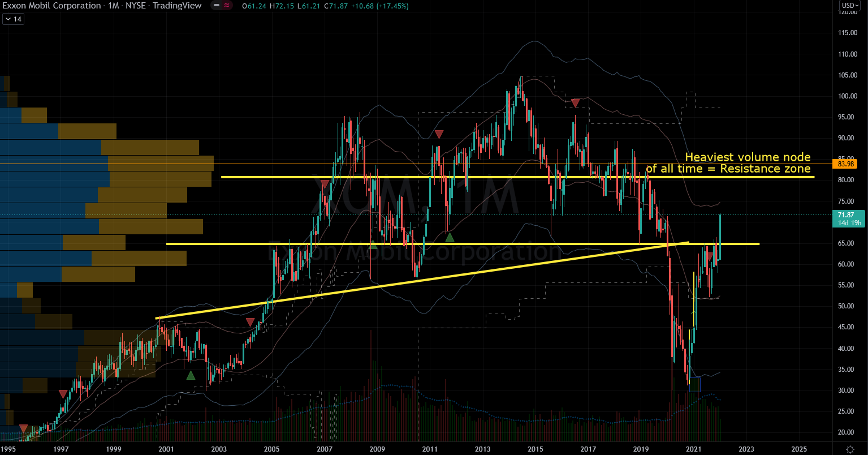
Task: Select the green up-triangle marker near 2002
Action: 191,375
